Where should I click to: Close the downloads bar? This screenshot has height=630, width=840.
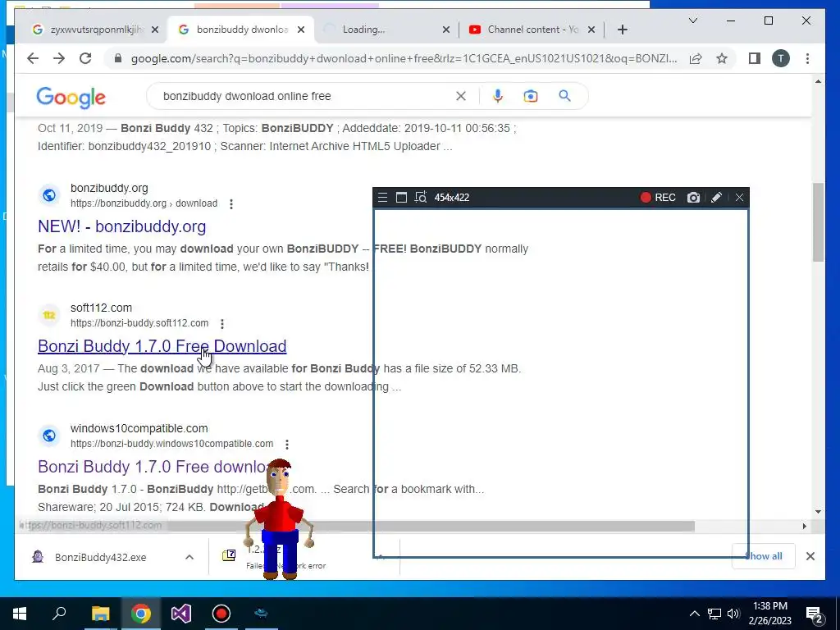point(810,556)
